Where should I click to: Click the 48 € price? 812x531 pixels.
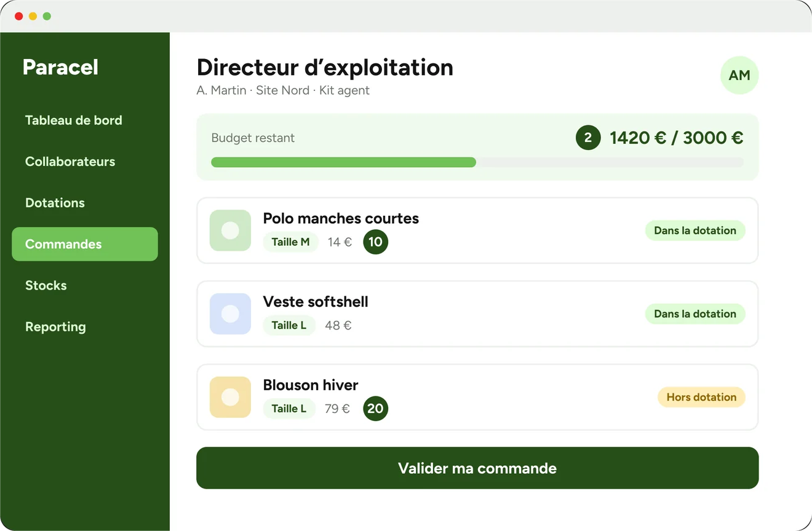pyautogui.click(x=338, y=325)
